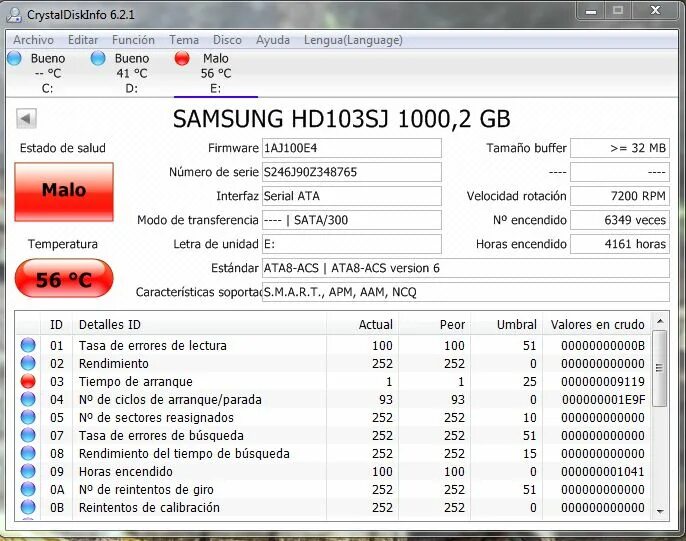Click the Peor column header

click(x=434, y=325)
